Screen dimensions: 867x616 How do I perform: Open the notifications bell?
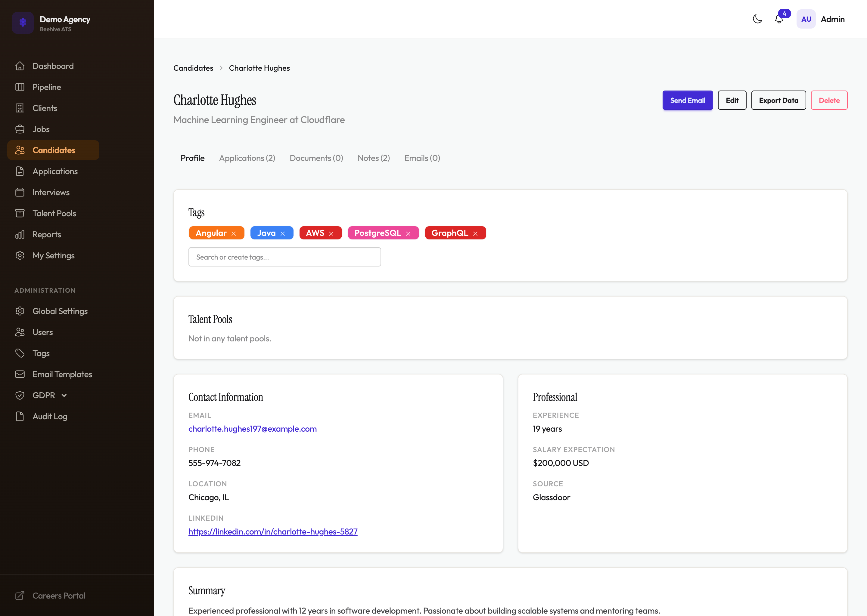[779, 19]
